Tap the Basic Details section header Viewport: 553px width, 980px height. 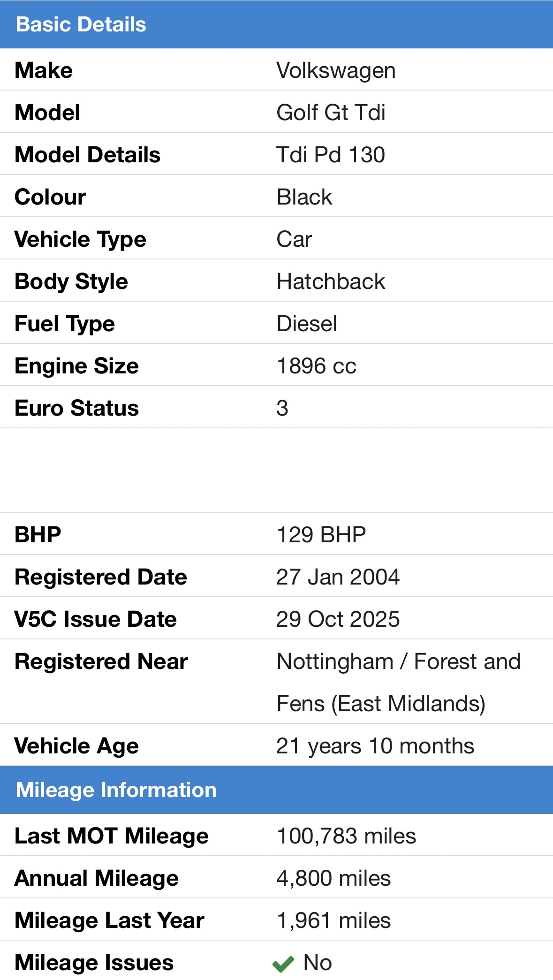[81, 24]
